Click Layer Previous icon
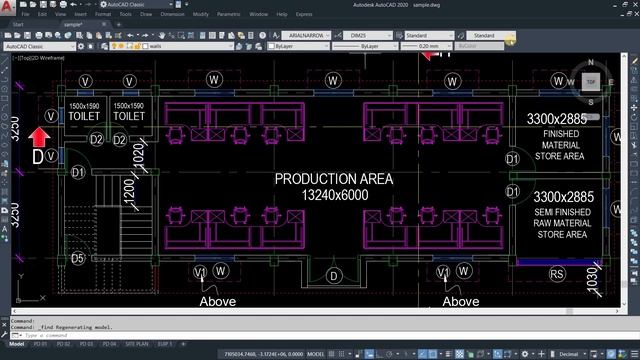Viewport: 640px width, 360px height. [x=249, y=47]
